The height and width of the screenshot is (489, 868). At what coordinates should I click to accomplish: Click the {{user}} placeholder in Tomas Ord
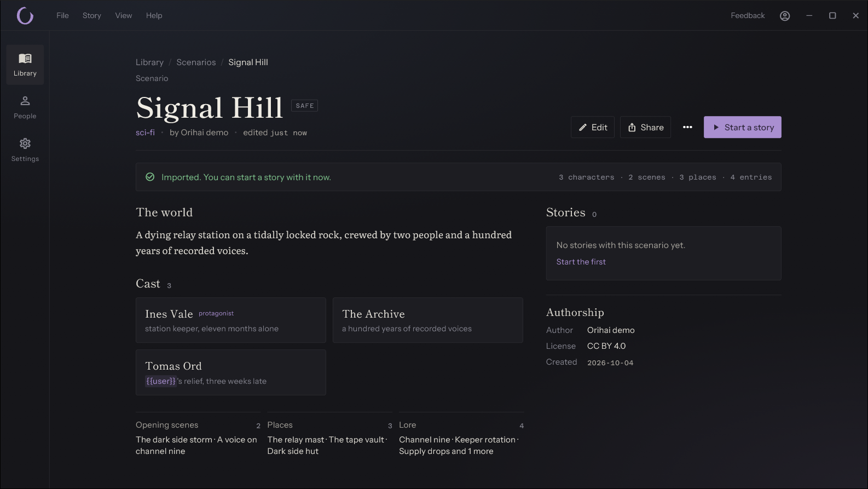point(161,381)
